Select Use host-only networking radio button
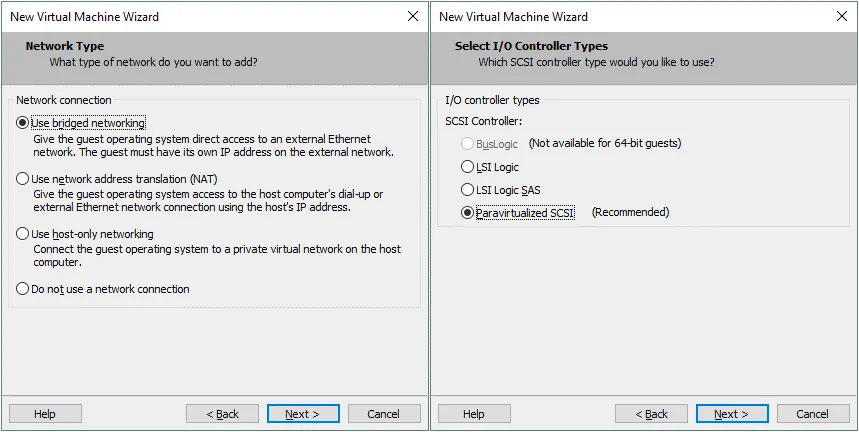 [24, 233]
